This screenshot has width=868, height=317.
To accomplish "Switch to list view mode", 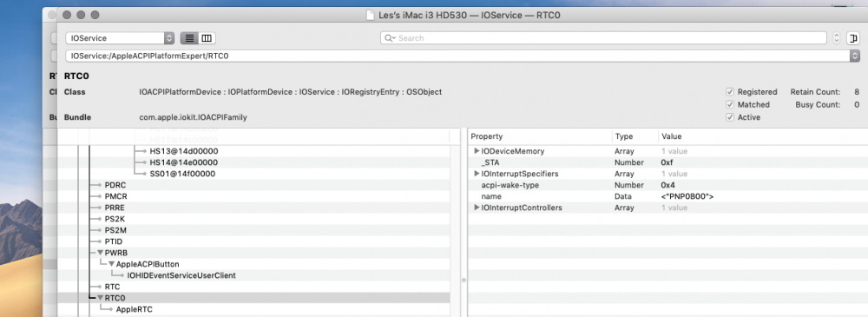I will point(190,38).
